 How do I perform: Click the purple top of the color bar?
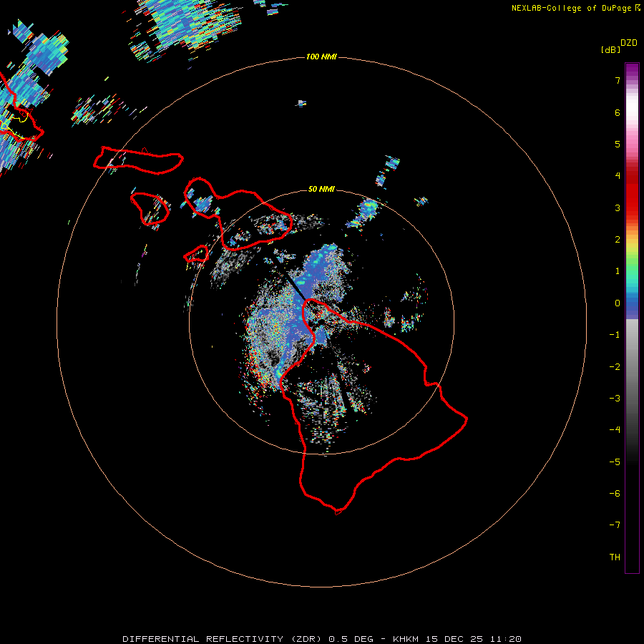pos(632,70)
